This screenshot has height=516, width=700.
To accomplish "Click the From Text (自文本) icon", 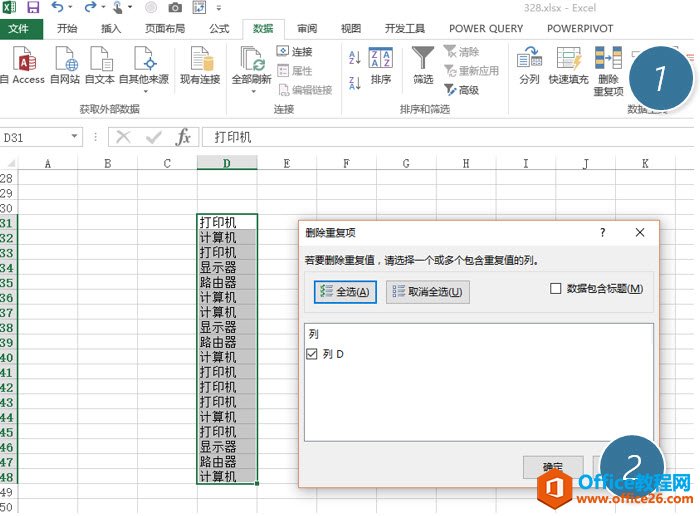I will pyautogui.click(x=100, y=62).
